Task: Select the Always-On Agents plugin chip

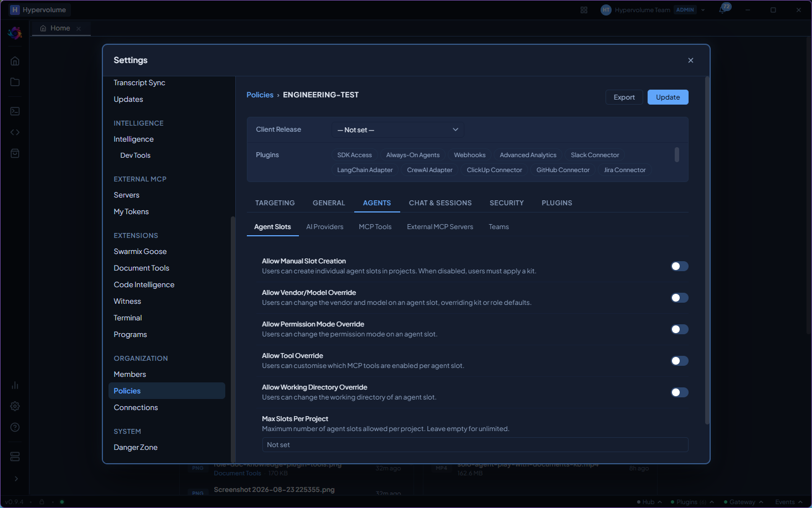Action: (x=413, y=155)
